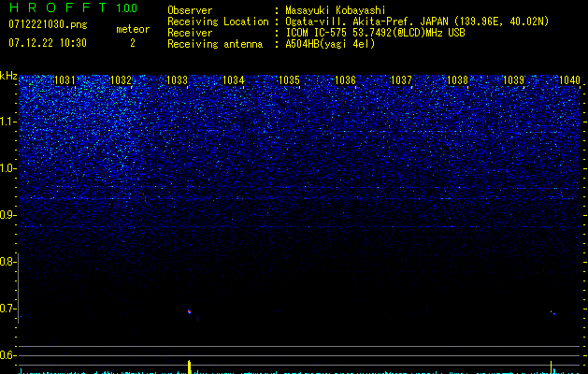The width and height of the screenshot is (588, 374).
Task: Click the date stamp 07.12.22 10:30
Action: pos(48,43)
